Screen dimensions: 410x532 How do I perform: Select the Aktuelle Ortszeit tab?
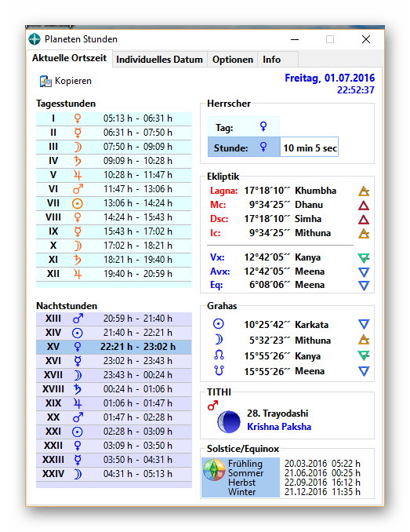click(x=69, y=58)
